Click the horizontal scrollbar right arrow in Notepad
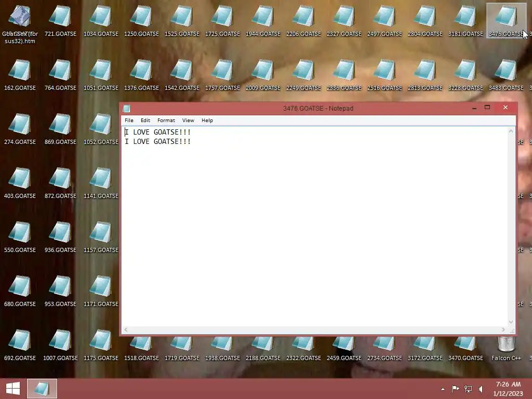This screenshot has height=399, width=532. (503, 329)
